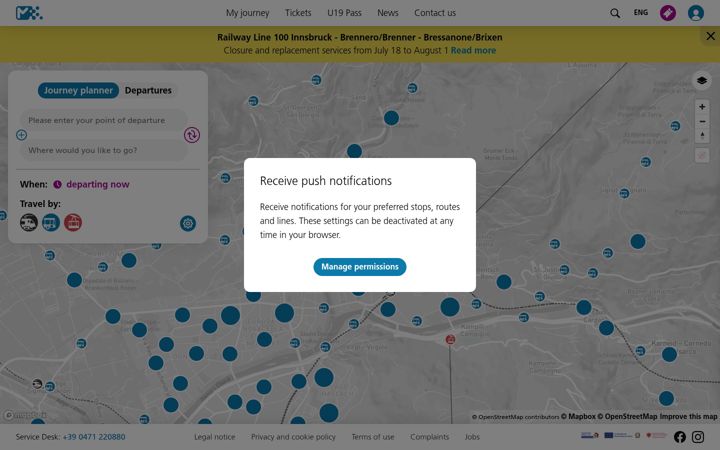Image resolution: width=720 pixels, height=450 pixels.
Task: Click the Mapbox attribution link
Action: [x=578, y=416]
